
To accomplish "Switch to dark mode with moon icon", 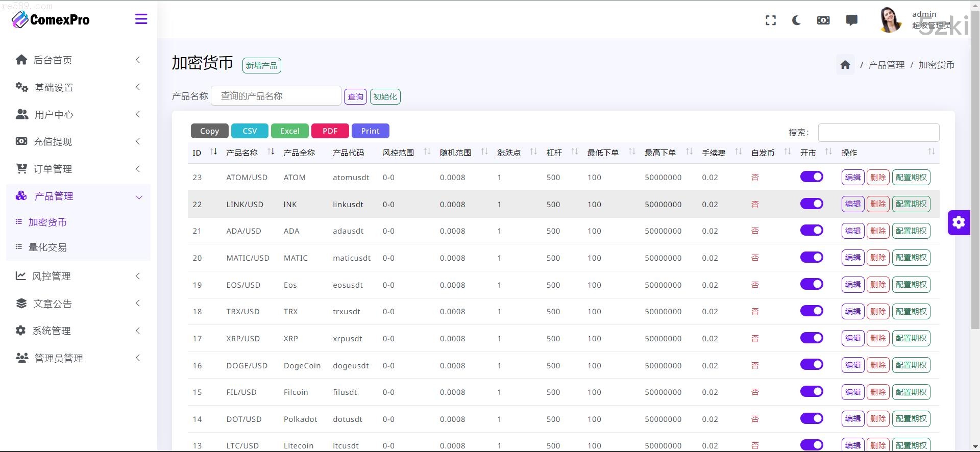I will tap(796, 20).
